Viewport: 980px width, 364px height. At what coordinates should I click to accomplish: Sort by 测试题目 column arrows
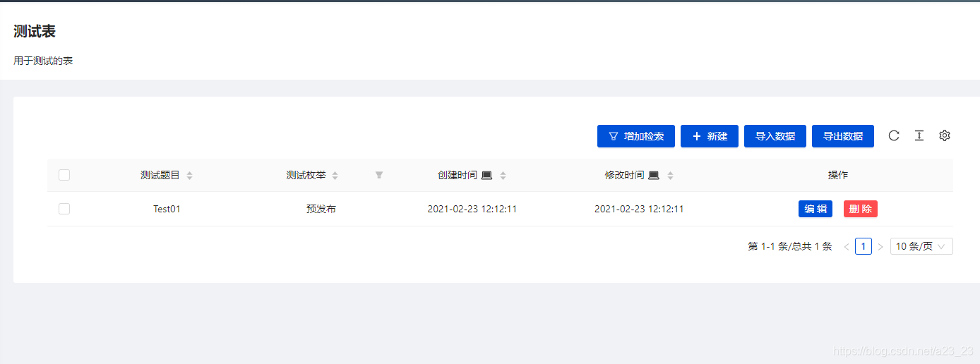[189, 176]
